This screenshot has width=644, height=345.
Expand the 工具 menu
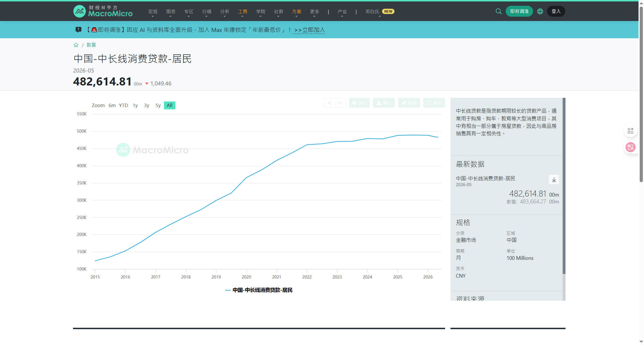[x=243, y=12]
